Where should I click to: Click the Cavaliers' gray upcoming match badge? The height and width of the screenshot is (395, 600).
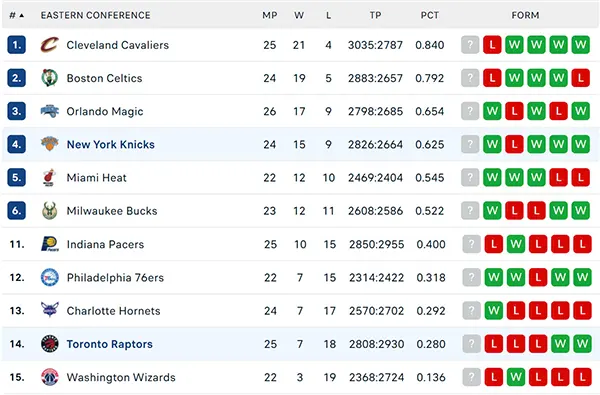470,45
